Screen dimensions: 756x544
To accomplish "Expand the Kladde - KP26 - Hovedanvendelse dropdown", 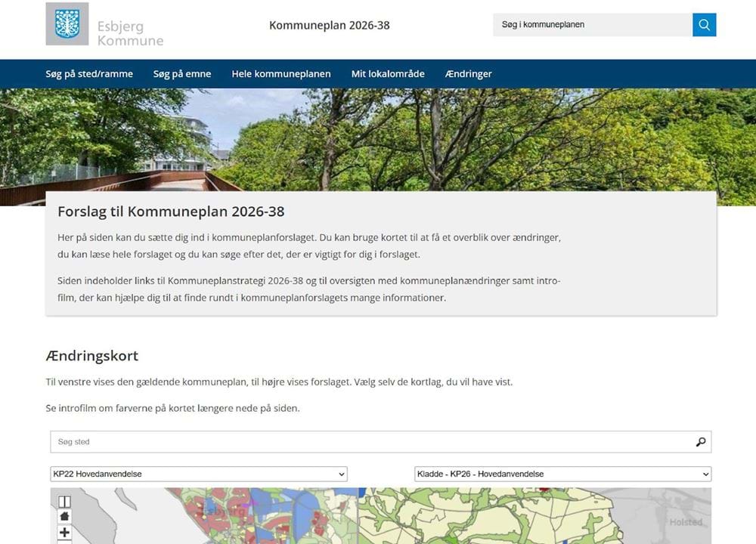I will (x=562, y=474).
